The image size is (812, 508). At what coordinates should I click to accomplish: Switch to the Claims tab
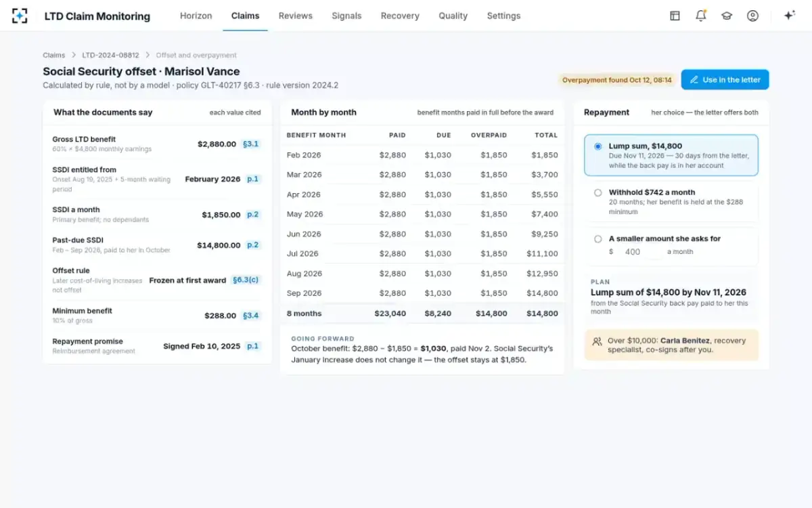[x=245, y=16]
